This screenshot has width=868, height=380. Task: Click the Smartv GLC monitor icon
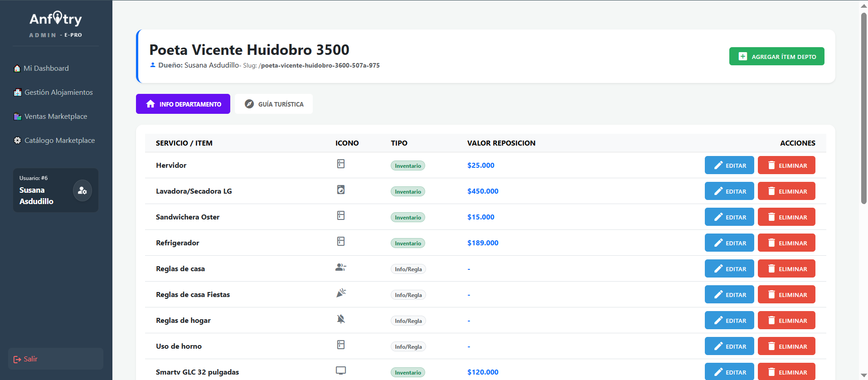tap(341, 370)
